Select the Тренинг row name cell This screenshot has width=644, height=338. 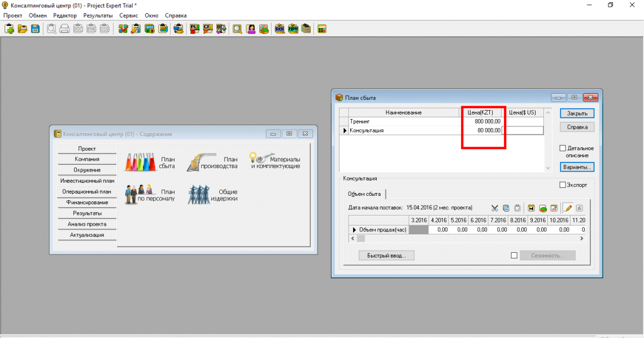point(403,121)
